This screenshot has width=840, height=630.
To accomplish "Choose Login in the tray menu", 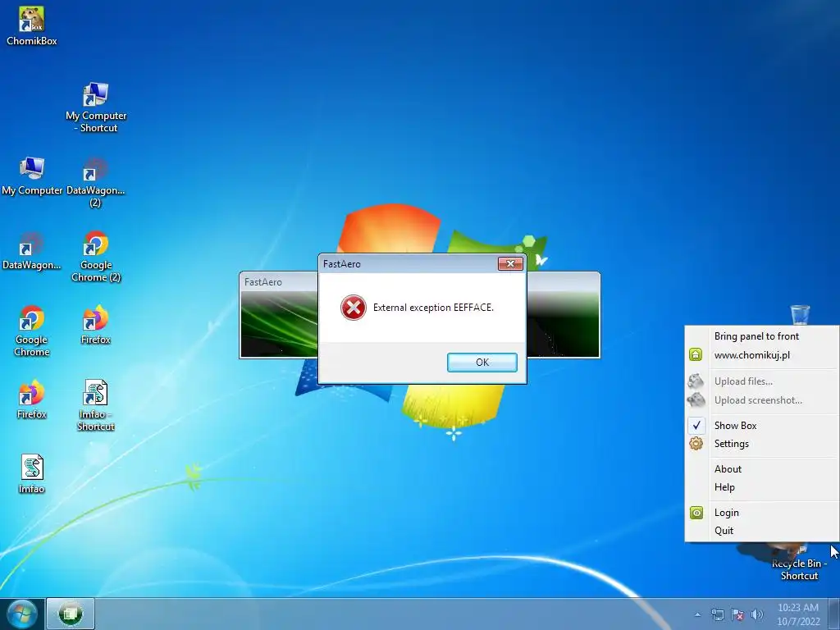I will (762, 513).
